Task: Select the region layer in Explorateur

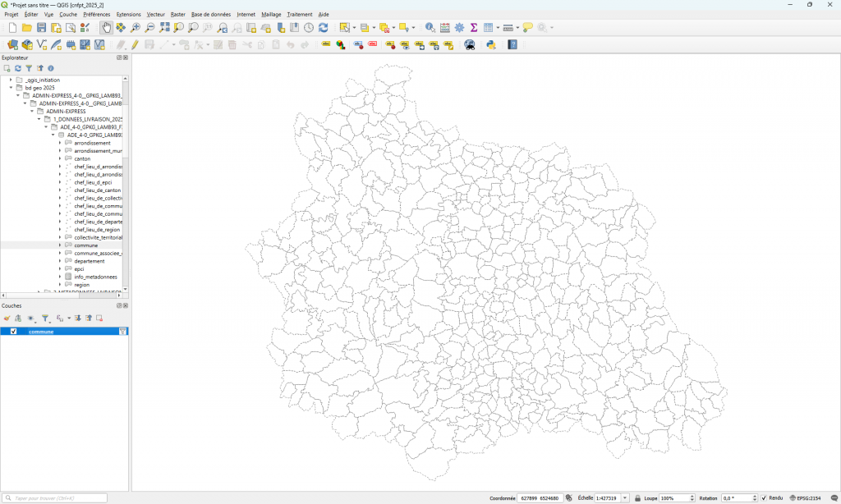Action: (81, 285)
